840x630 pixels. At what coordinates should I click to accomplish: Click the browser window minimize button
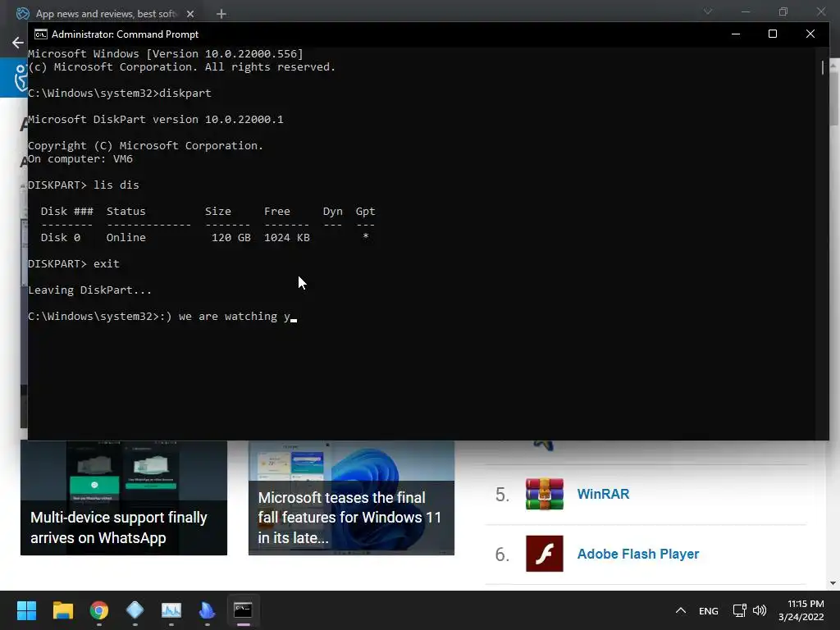[x=745, y=11]
